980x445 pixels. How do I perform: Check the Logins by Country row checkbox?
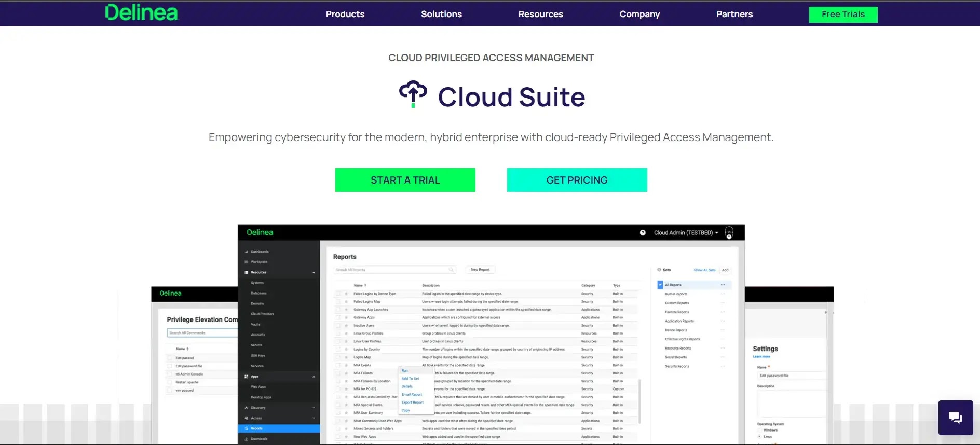tap(338, 349)
